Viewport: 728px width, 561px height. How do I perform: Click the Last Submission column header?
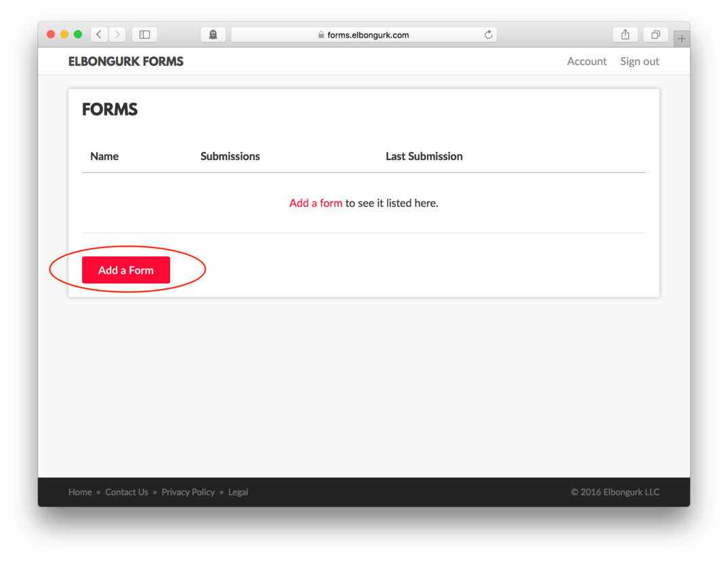424,156
